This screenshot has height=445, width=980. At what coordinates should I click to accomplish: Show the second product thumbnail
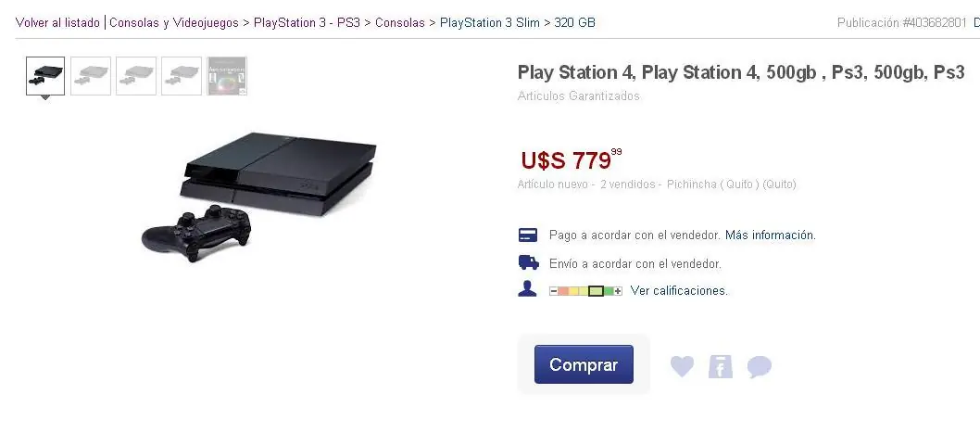(91, 76)
